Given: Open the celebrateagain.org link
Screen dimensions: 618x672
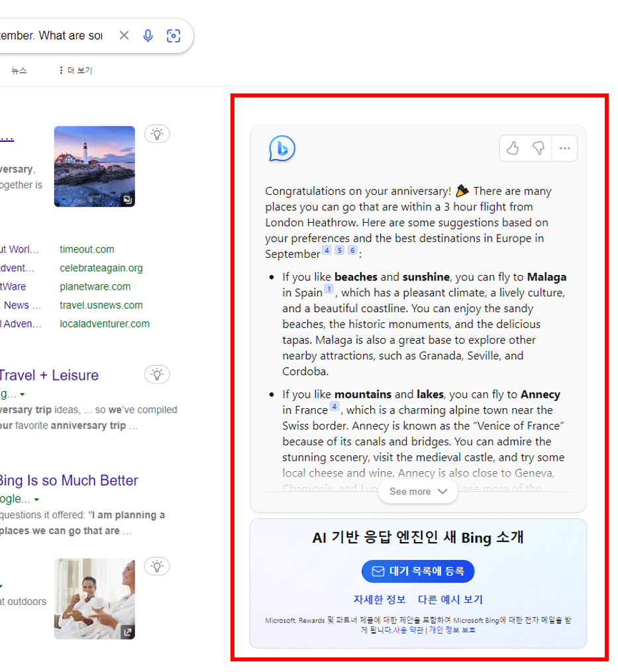Looking at the screenshot, I should [101, 268].
